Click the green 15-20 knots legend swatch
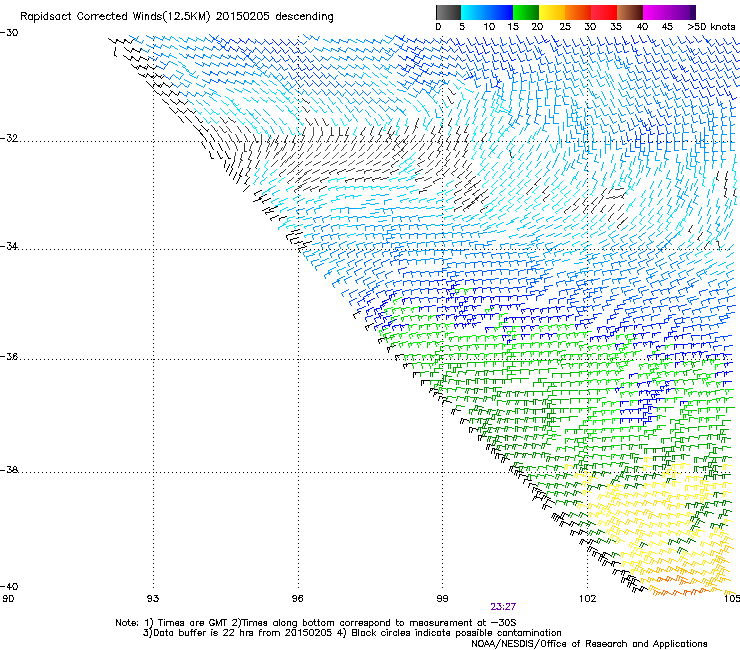The image size is (740, 650). tap(526, 12)
